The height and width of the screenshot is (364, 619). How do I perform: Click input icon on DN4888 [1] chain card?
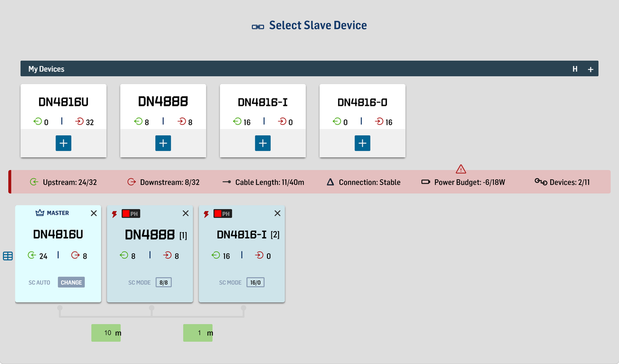[124, 255]
